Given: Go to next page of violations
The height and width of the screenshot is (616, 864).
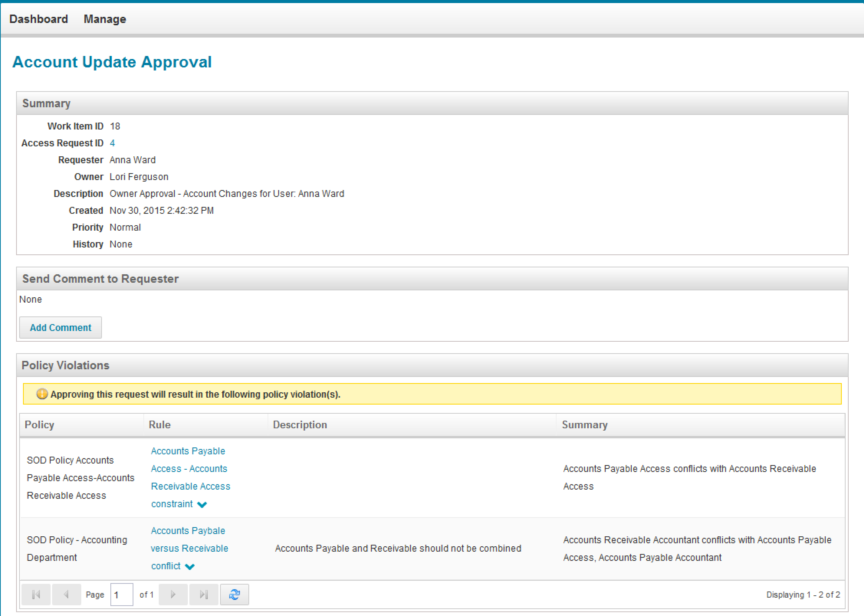Looking at the screenshot, I should pyautogui.click(x=173, y=595).
